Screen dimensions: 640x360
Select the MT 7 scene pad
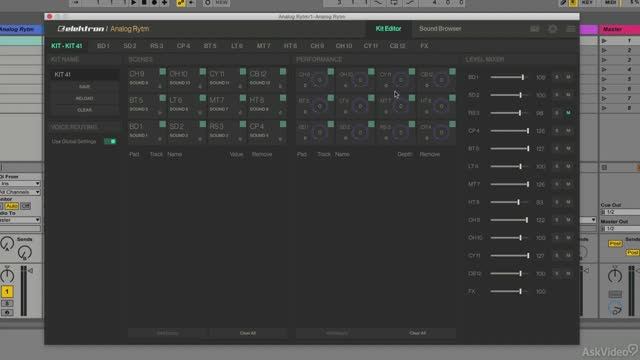point(227,105)
